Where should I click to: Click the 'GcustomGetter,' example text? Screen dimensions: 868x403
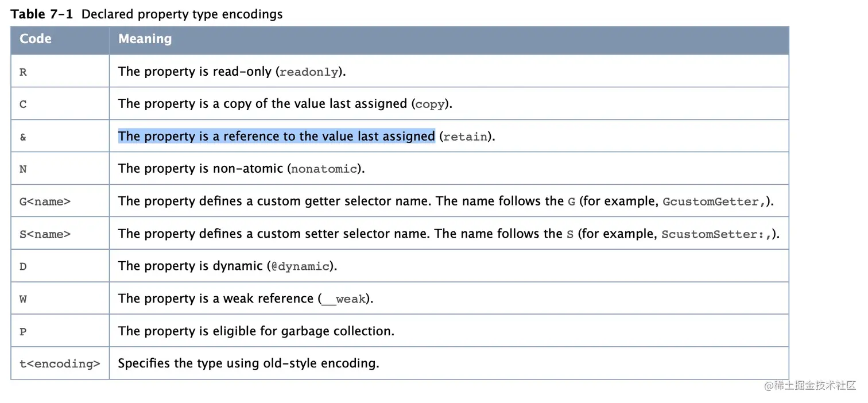tap(714, 202)
